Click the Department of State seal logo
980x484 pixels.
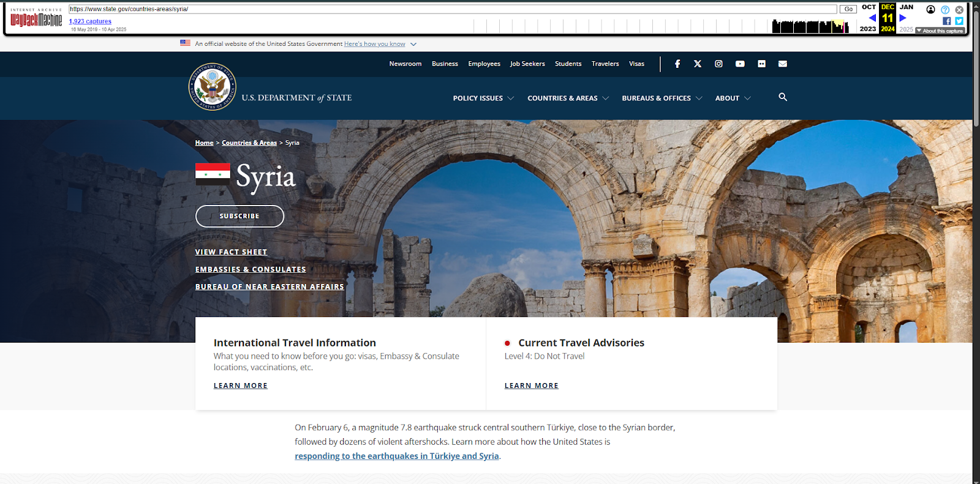point(213,87)
